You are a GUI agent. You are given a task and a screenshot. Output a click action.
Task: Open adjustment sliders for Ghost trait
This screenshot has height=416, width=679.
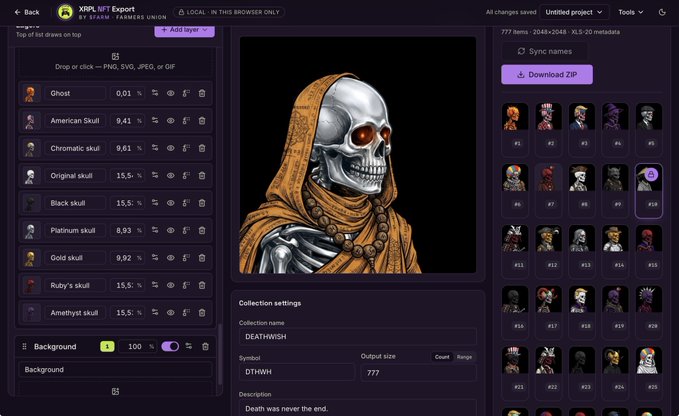155,93
